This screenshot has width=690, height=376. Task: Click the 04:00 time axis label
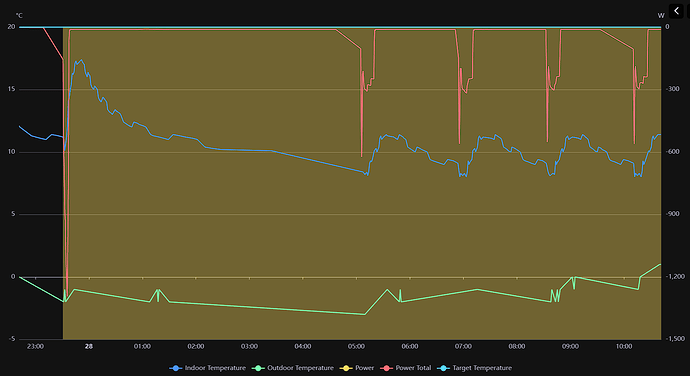tap(303, 347)
